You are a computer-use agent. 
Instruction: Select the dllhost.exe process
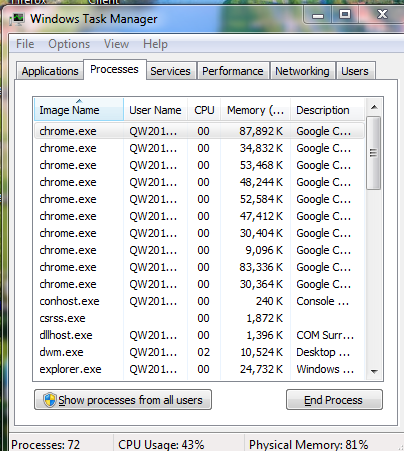click(199, 335)
